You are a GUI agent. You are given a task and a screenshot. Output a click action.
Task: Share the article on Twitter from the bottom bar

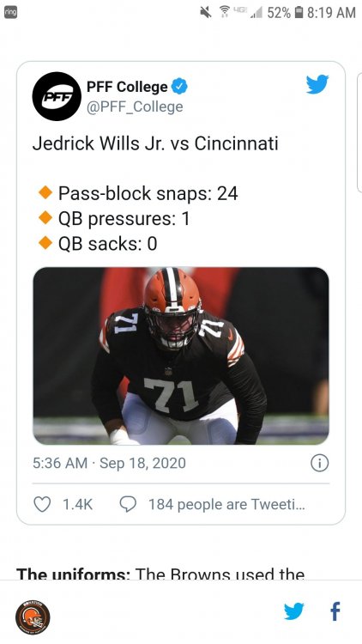tap(294, 611)
